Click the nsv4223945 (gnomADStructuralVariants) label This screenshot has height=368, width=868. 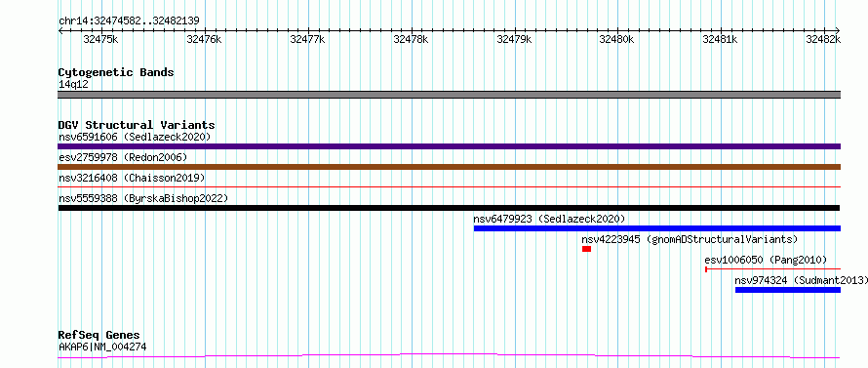tap(690, 239)
